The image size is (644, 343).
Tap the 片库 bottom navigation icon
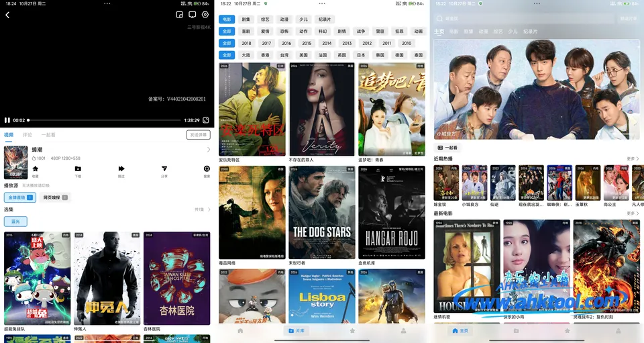point(296,331)
